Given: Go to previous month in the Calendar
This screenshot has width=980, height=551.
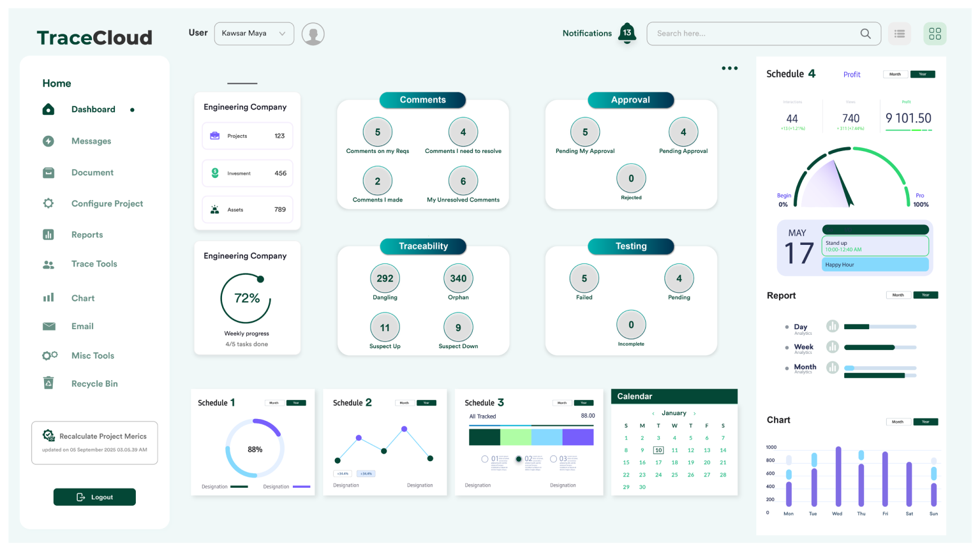Looking at the screenshot, I should coord(653,413).
